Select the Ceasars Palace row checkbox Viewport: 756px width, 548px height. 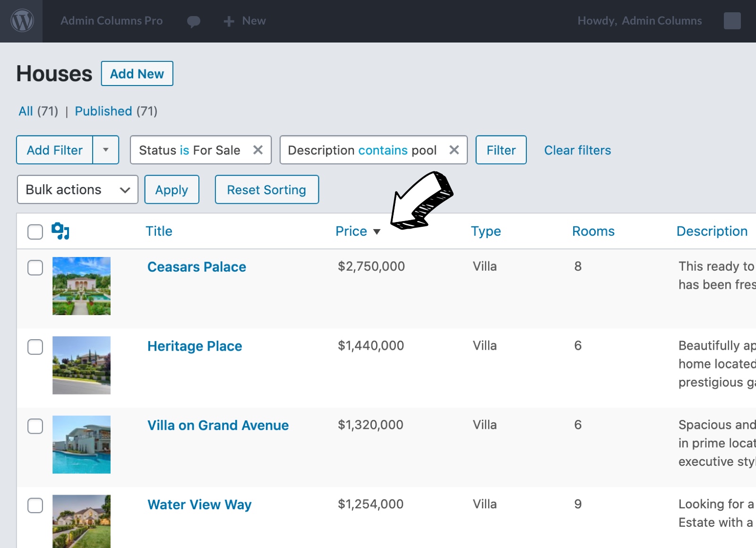click(x=35, y=268)
